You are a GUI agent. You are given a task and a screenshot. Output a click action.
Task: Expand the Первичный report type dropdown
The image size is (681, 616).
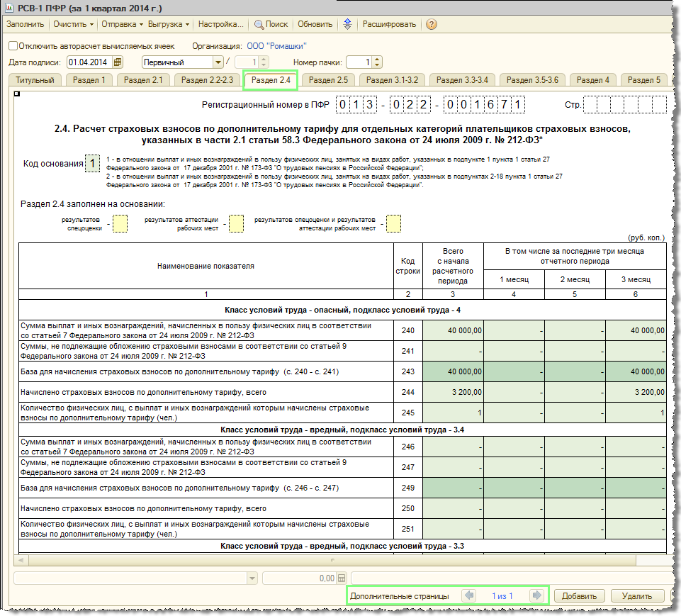pyautogui.click(x=218, y=62)
